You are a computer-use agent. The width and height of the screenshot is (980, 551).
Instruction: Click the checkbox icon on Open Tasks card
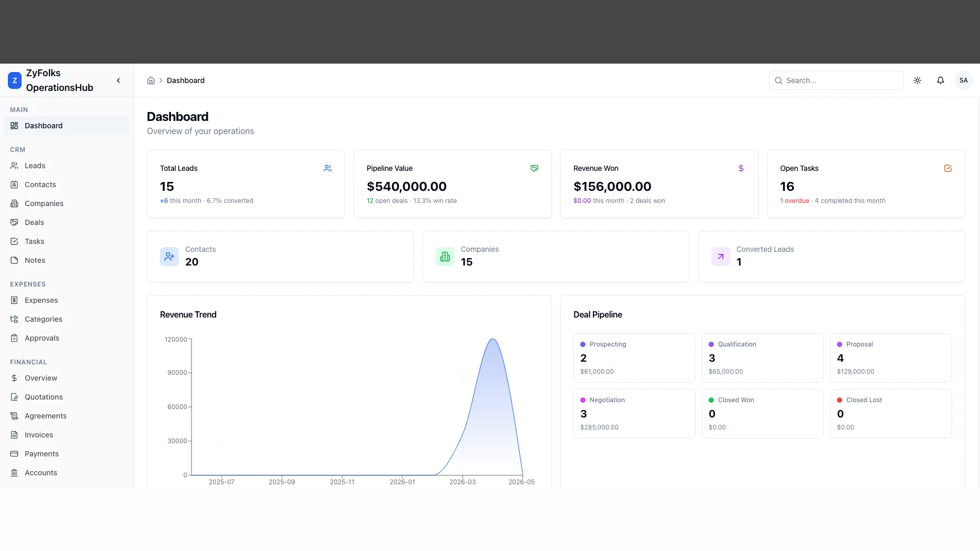[948, 168]
